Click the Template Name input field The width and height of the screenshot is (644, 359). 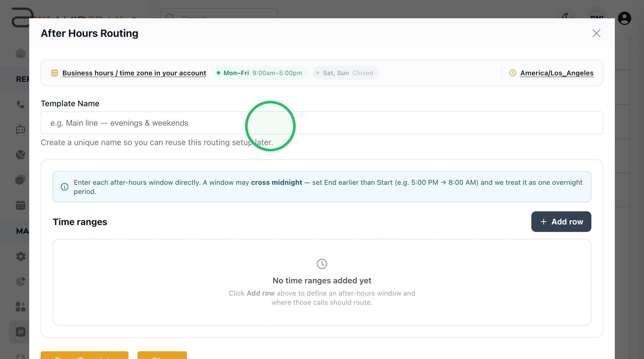tap(322, 123)
